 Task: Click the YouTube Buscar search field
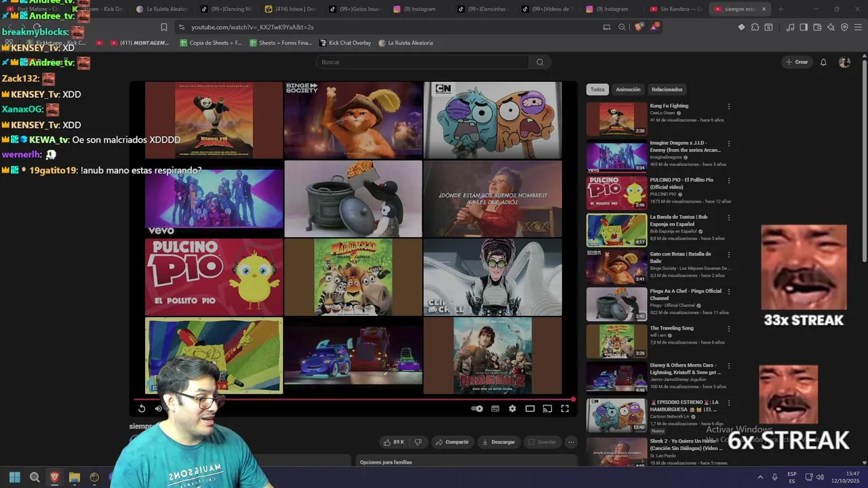(422, 62)
